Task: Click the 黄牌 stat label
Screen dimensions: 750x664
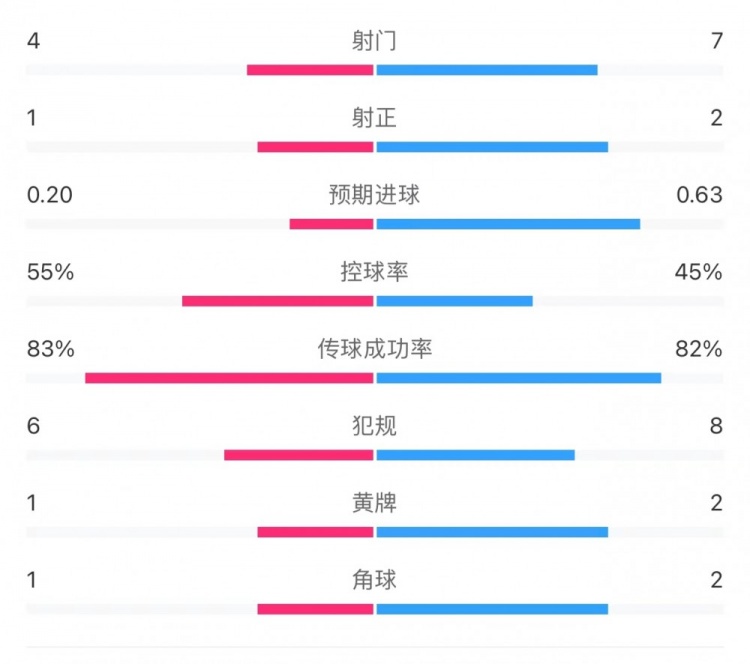Action: (x=374, y=502)
